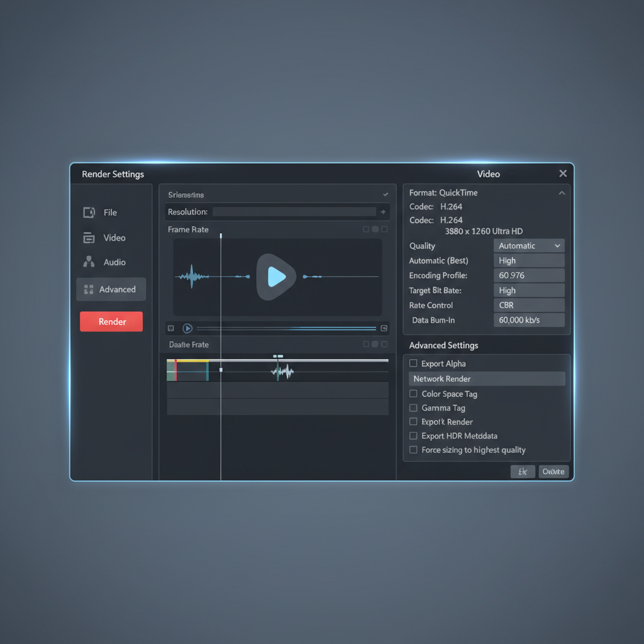Viewport: 644px width, 644px height.
Task: Collapse the Format QuickTime section chevron
Action: pos(562,193)
